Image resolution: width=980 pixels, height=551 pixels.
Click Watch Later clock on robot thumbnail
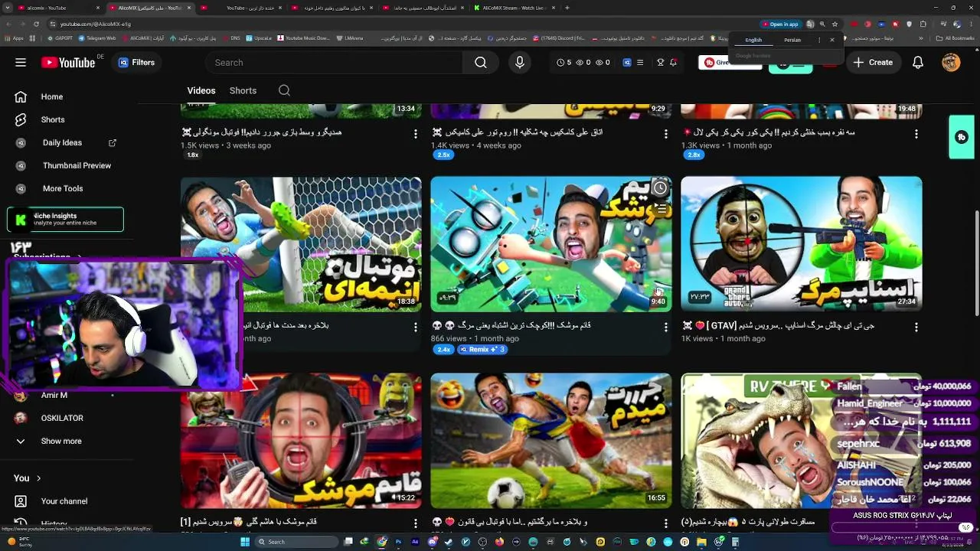tap(660, 188)
